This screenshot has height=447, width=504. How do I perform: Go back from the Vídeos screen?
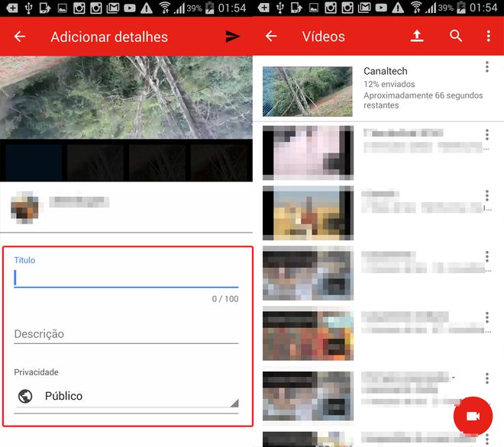coord(271,37)
